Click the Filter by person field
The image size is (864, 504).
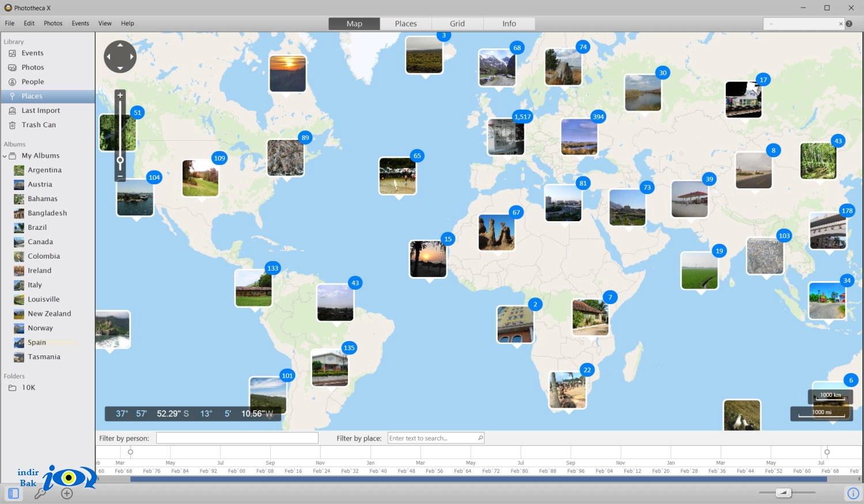point(237,438)
